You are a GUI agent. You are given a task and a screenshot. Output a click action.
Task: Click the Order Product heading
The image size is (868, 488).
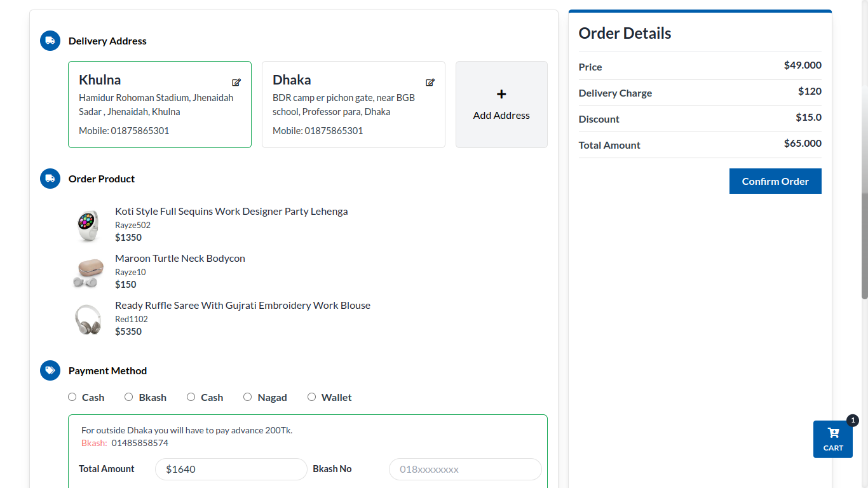coord(102,179)
